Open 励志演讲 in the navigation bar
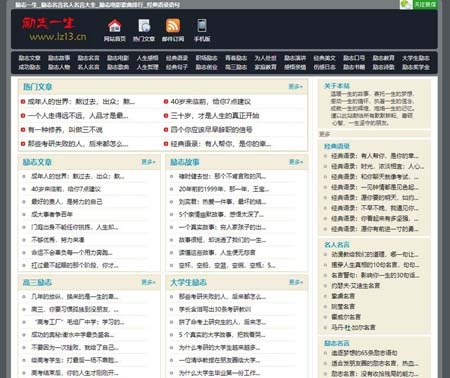The height and width of the screenshot is (378, 450). [x=295, y=58]
